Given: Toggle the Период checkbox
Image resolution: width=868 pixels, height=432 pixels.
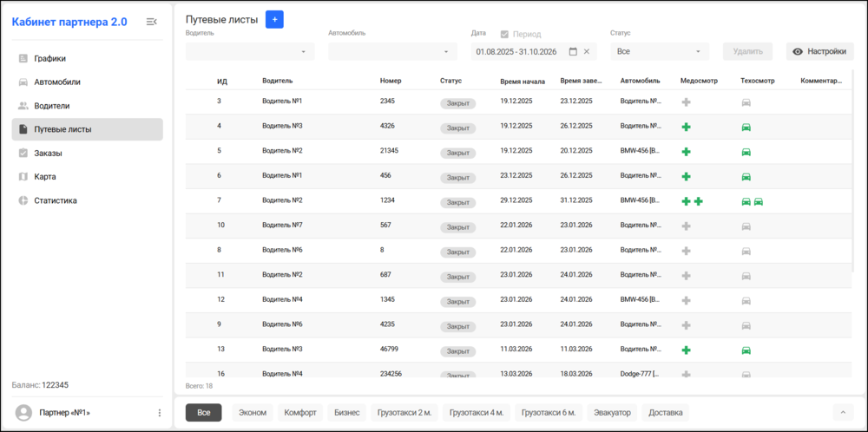Looking at the screenshot, I should point(504,35).
